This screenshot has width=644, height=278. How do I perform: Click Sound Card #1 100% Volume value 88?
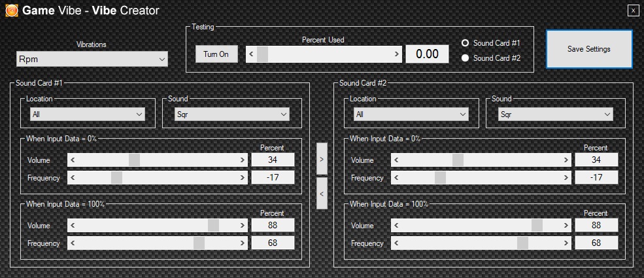pos(273,225)
